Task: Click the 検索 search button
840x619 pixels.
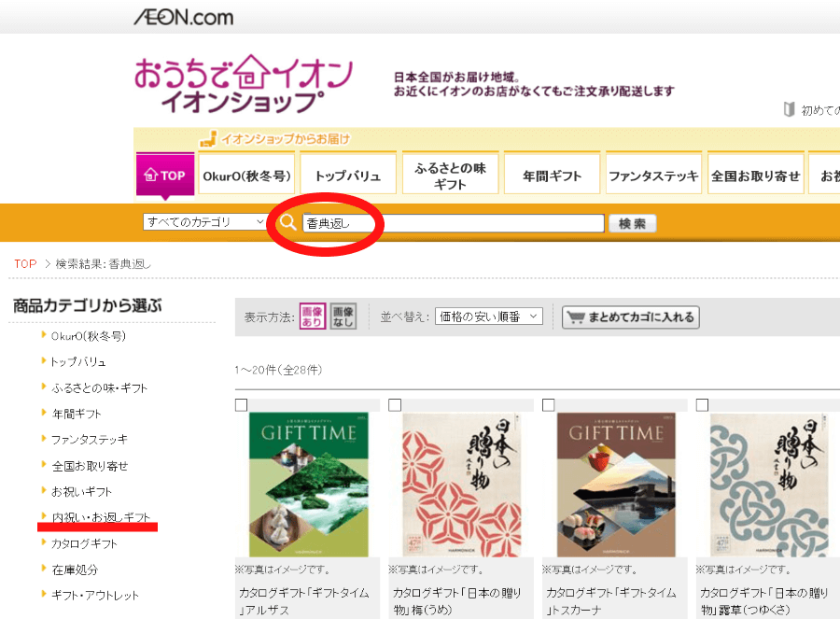Action: [632, 223]
